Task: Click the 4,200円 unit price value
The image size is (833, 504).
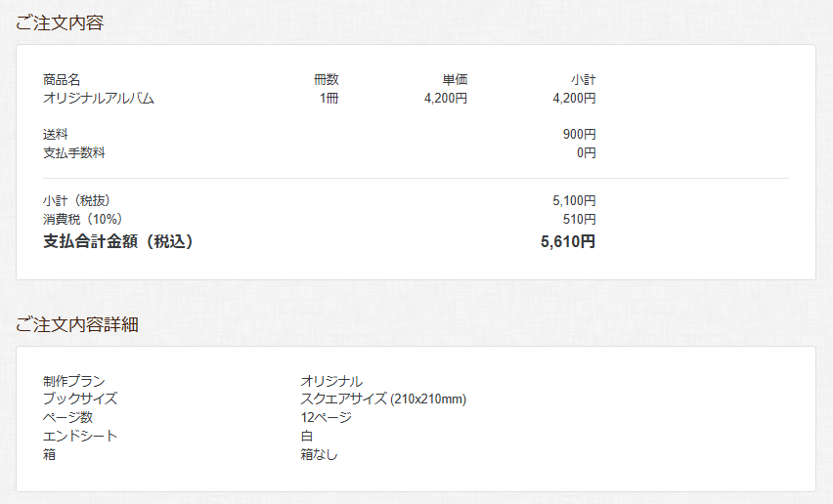Action: point(446,98)
